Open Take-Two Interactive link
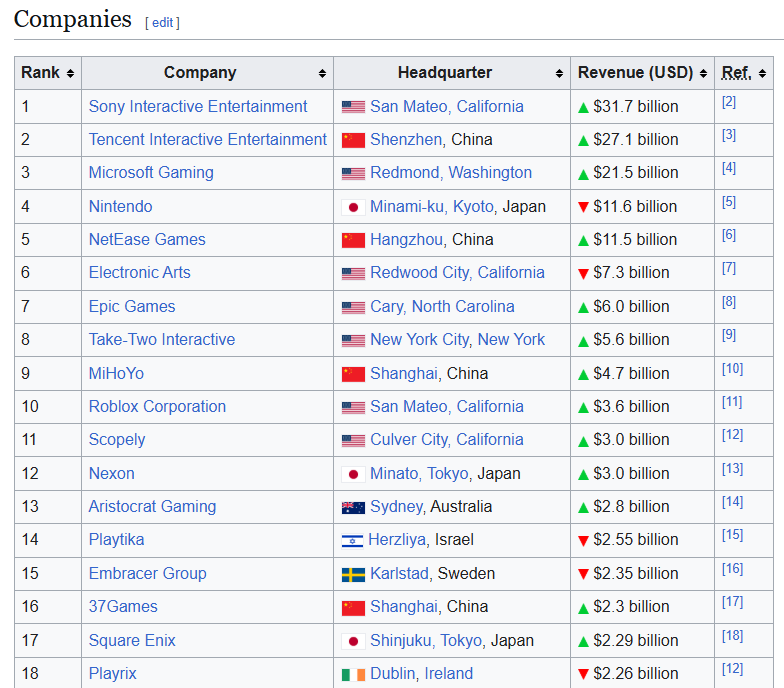 tap(162, 340)
